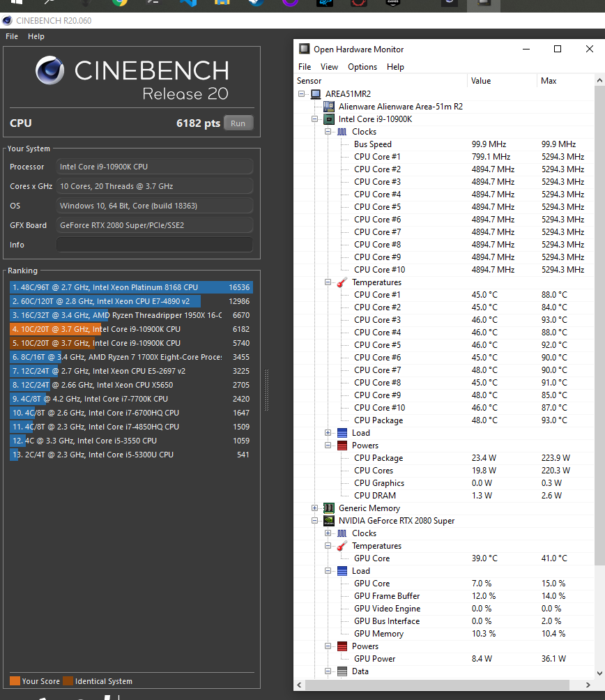Collapse the Intel Core i9-10900K node
Screen dimensions: 605x700
click(x=314, y=119)
